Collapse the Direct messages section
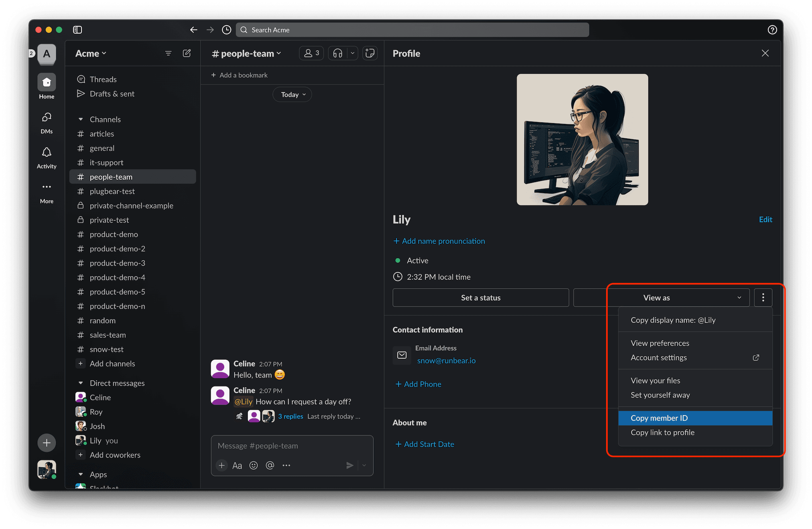 81,383
